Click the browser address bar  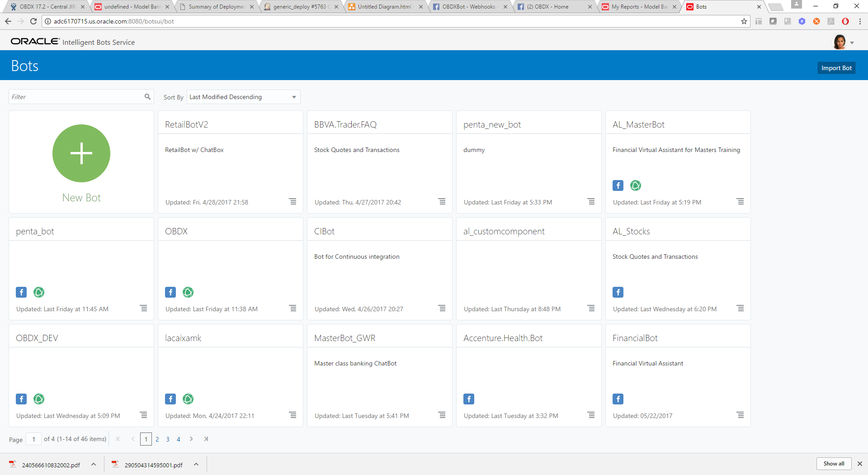pyautogui.click(x=396, y=21)
